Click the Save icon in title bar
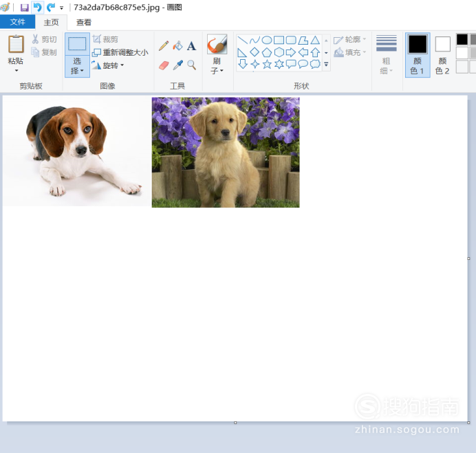476x453 pixels. tap(24, 8)
